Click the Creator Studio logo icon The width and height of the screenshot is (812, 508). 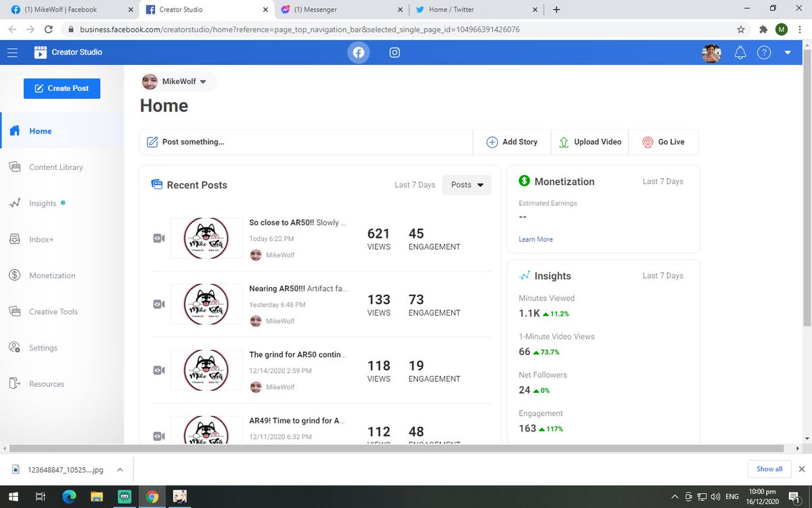pos(41,52)
